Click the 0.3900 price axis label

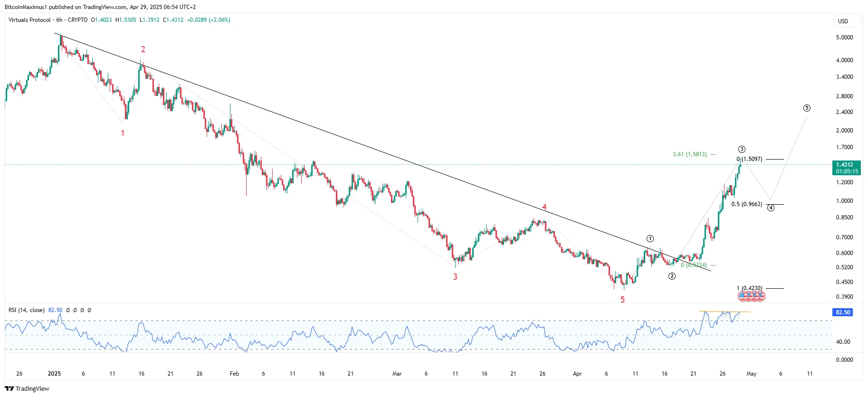[845, 297]
